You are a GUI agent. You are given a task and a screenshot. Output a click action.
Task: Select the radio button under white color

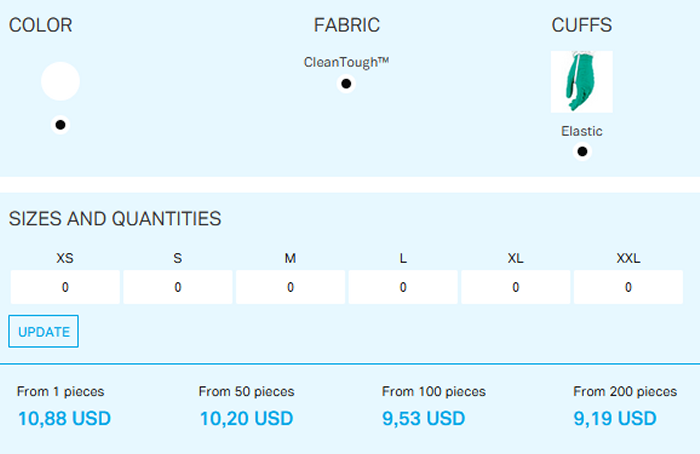click(60, 125)
